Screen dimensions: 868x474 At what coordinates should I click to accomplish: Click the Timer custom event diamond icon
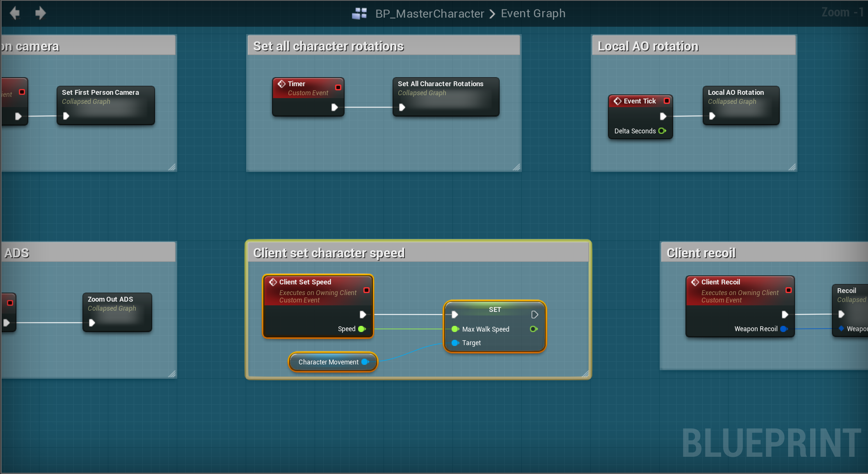[281, 84]
